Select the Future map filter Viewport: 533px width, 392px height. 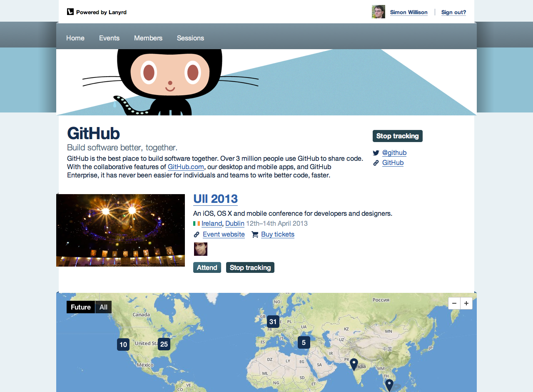[x=81, y=307]
